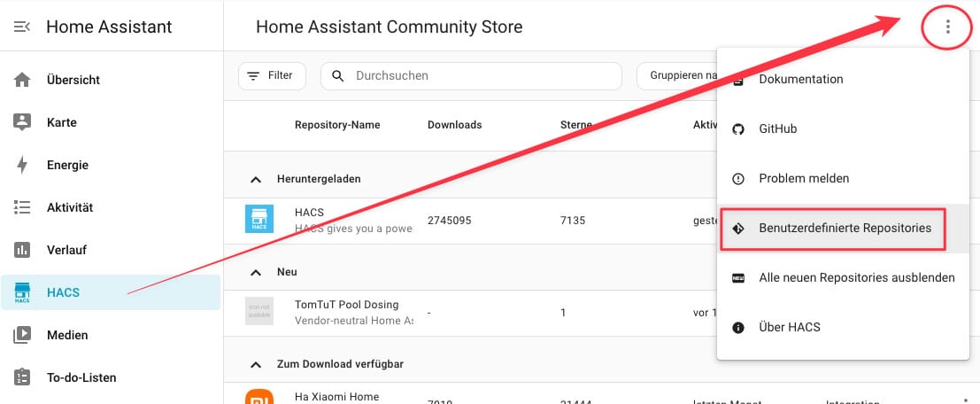Open Medien in the sidebar
This screenshot has height=404, width=980.
pos(66,335)
